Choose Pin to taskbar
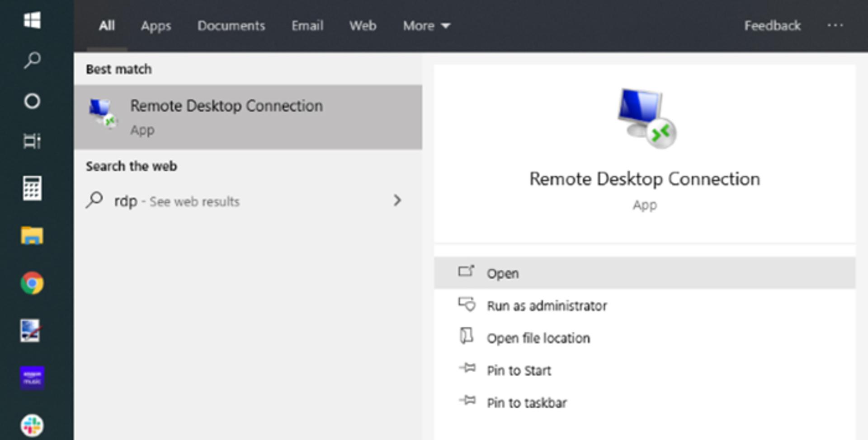The height and width of the screenshot is (440, 868). click(x=645, y=403)
